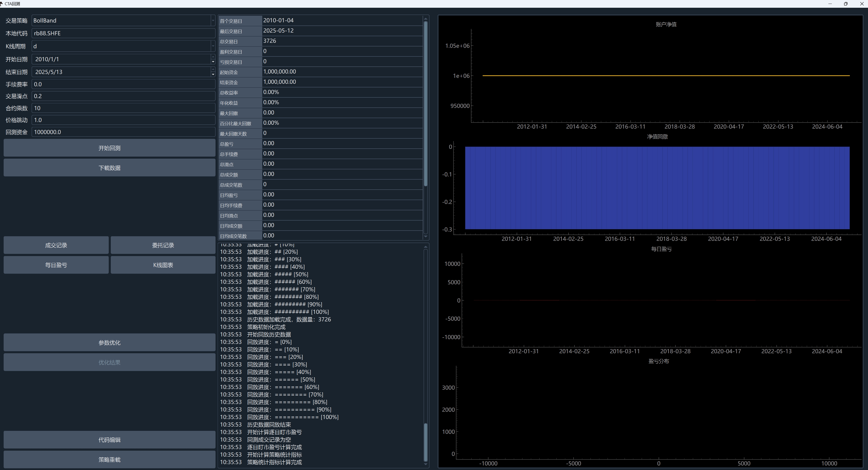Minimize the CTA回测 window
868x470 pixels.
(830, 4)
